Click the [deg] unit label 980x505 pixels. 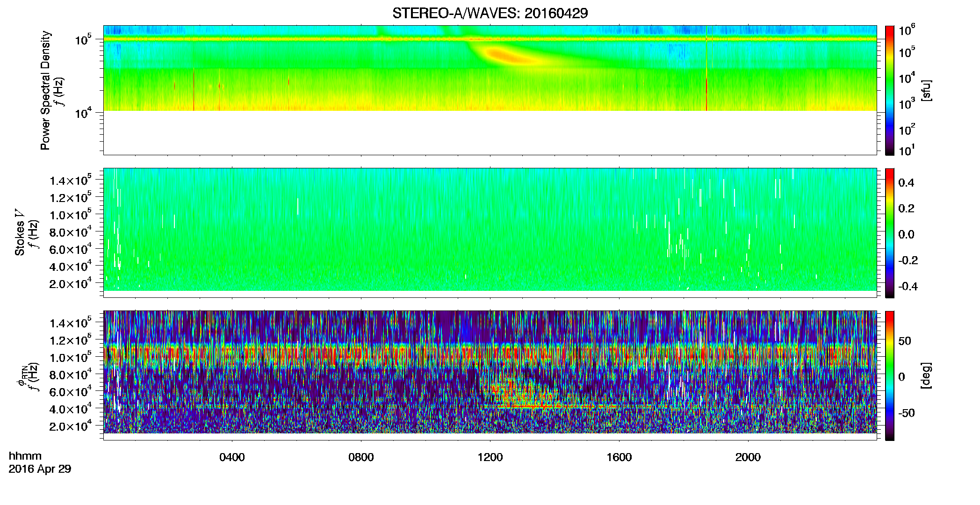[x=926, y=375]
